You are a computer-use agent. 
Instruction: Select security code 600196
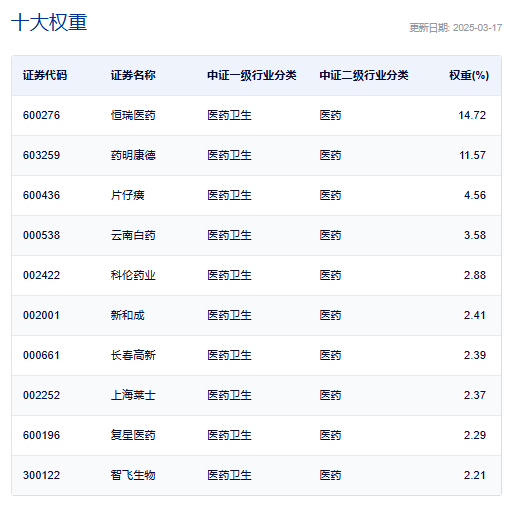pyautogui.click(x=41, y=435)
